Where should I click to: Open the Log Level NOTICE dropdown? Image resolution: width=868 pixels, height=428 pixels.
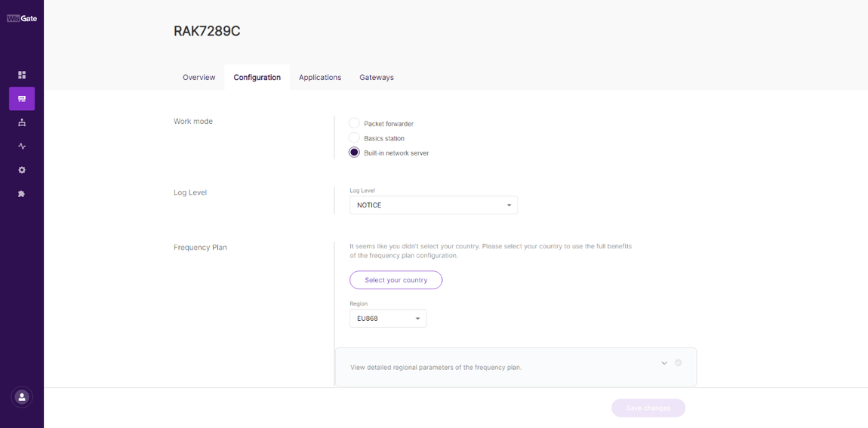(x=433, y=205)
